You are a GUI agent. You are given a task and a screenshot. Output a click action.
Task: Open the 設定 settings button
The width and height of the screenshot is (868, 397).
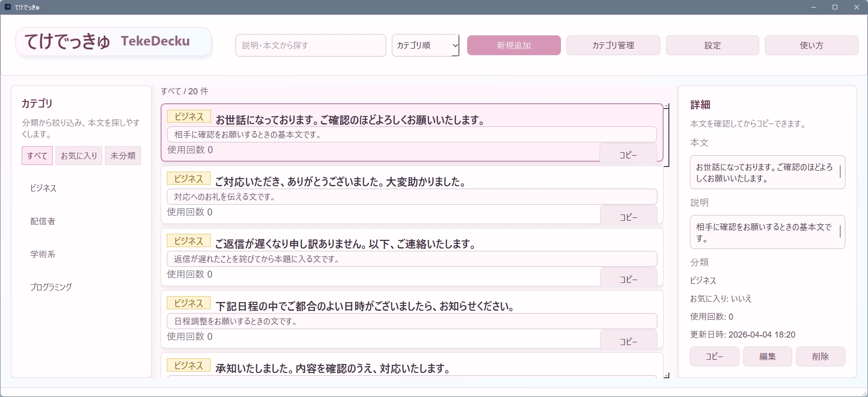(712, 45)
